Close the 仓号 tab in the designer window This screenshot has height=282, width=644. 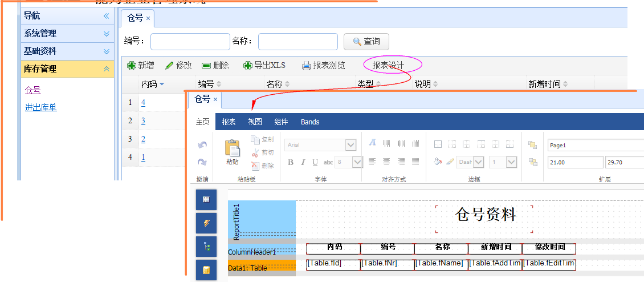click(x=215, y=99)
